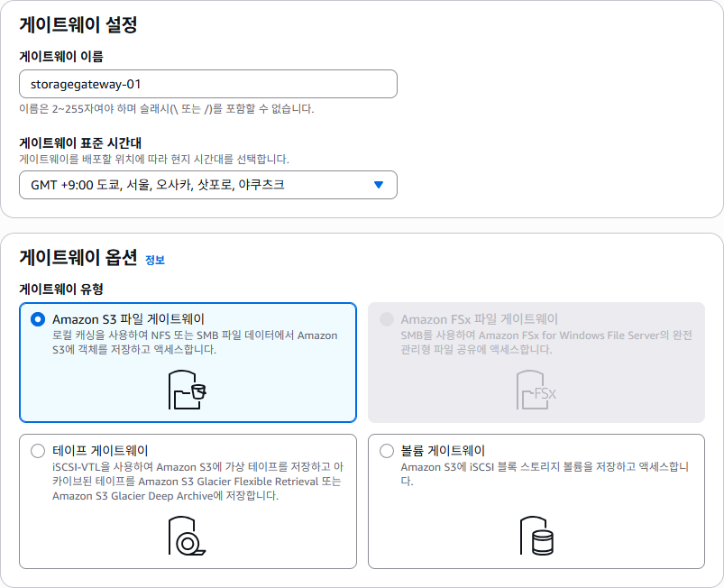724x588 pixels.
Task: Click the Amazon S3 파일 게이트웨이 title label
Action: point(128,319)
